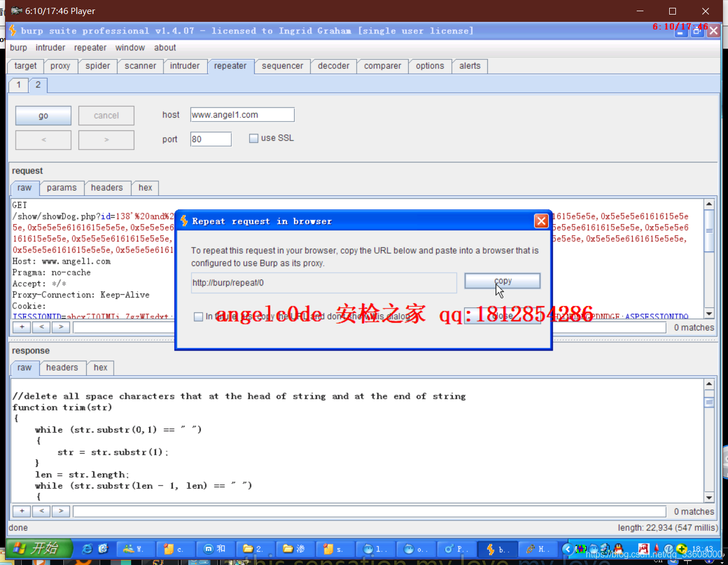Click the port input field

(x=211, y=139)
